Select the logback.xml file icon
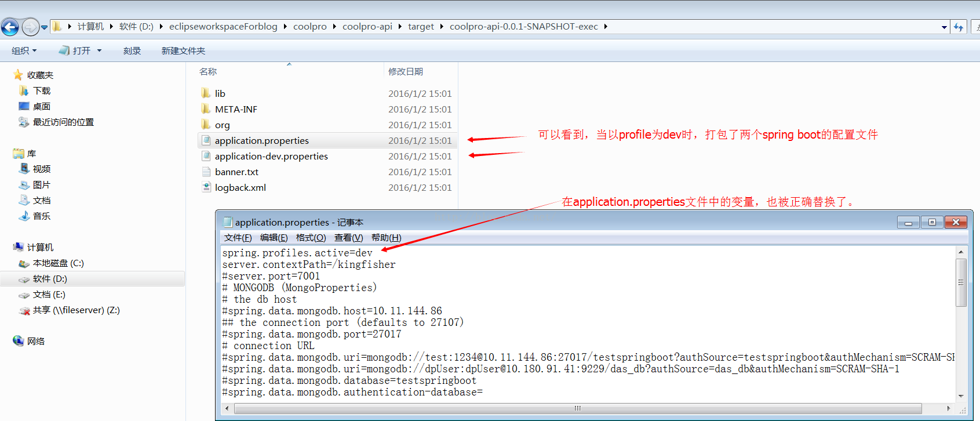 (206, 187)
